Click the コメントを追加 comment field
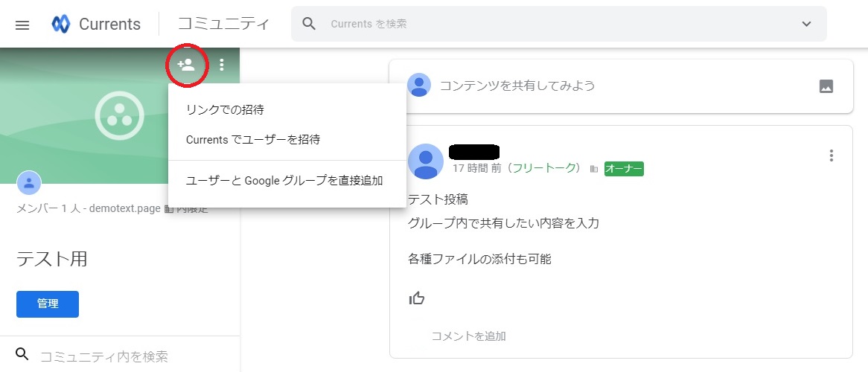The width and height of the screenshot is (868, 372). pyautogui.click(x=469, y=336)
